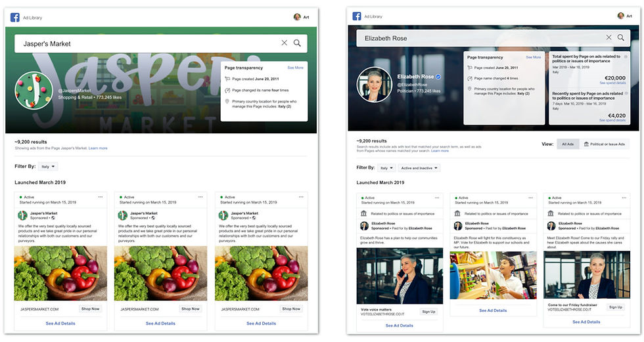Click Jasper's Market page avatar on second ad
644x342 pixels.
122,215
